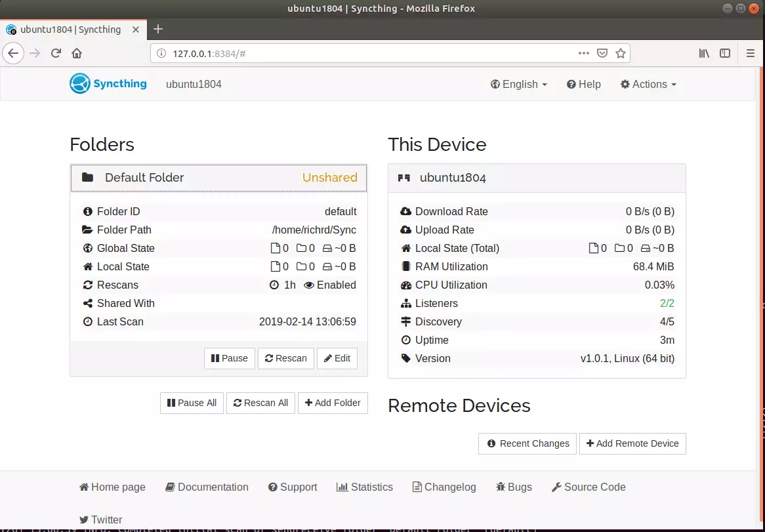The height and width of the screenshot is (532, 765).
Task: Click the Pause All button
Action: (x=192, y=403)
